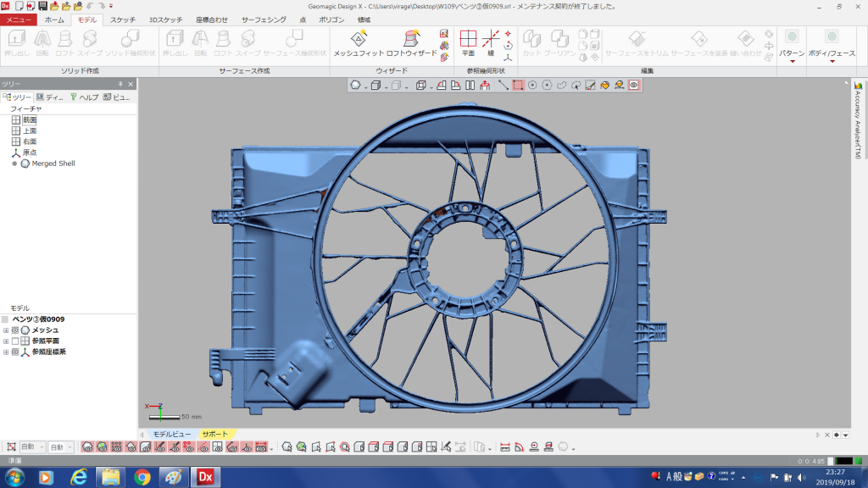Click the メッシュフィット (Mesh Fit) wizard icon
Screen dimensions: 868x488
tap(359, 39)
